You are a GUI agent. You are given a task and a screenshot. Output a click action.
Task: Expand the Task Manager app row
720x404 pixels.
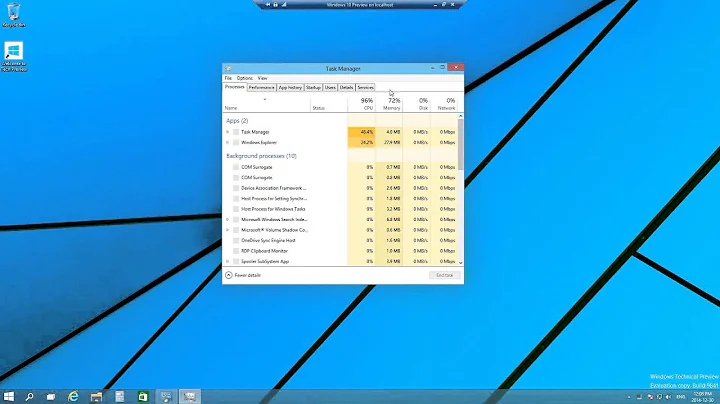coord(227,132)
